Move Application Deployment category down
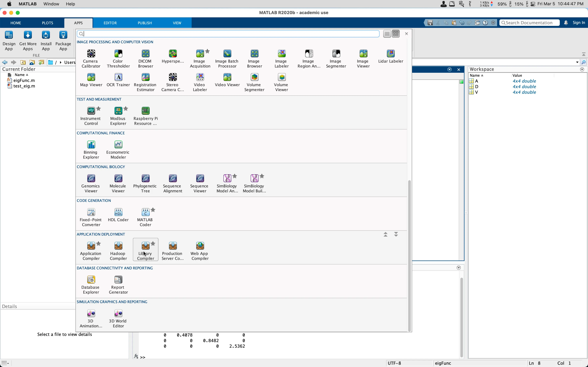588x367 pixels. pyautogui.click(x=396, y=234)
